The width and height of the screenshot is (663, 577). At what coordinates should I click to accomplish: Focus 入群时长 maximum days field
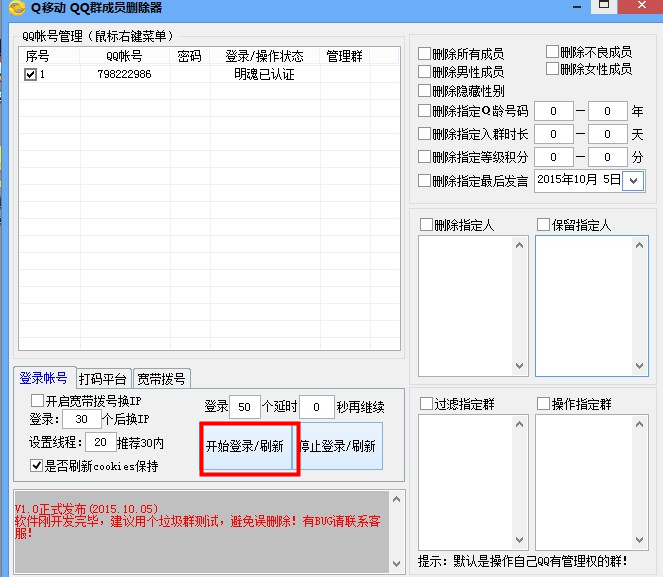[x=607, y=134]
